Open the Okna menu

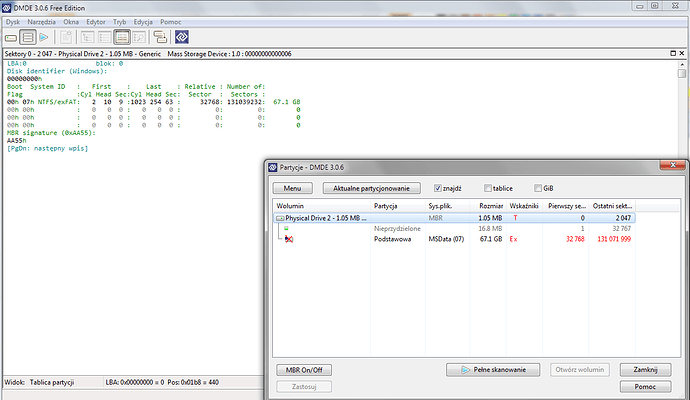(71, 22)
